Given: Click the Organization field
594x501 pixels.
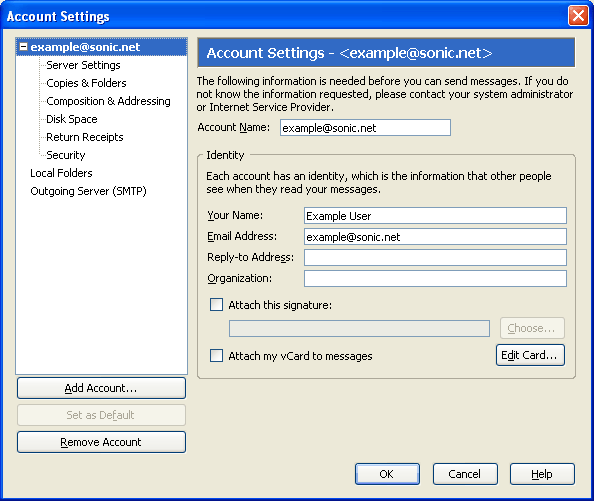Looking at the screenshot, I should click(x=435, y=279).
